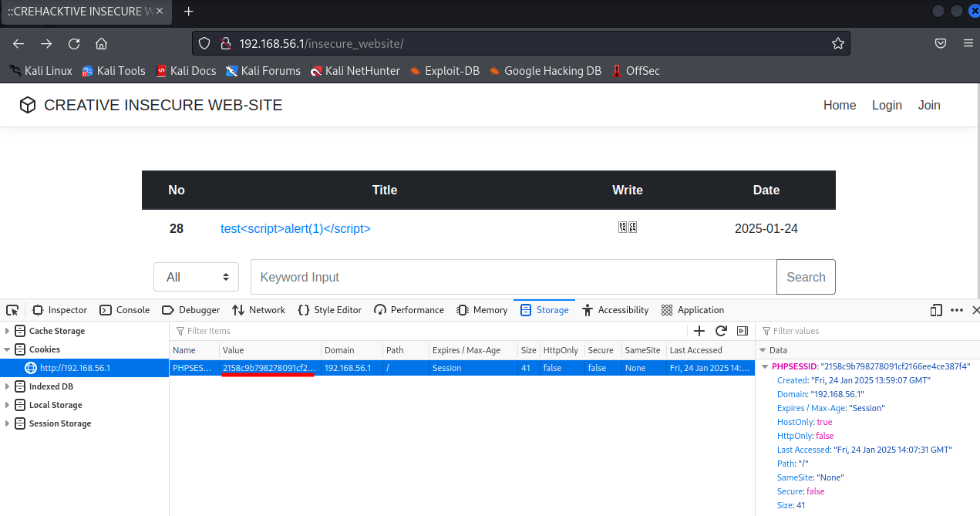Open Kali Linux bookmark
This screenshot has width=980, height=516.
coord(40,71)
